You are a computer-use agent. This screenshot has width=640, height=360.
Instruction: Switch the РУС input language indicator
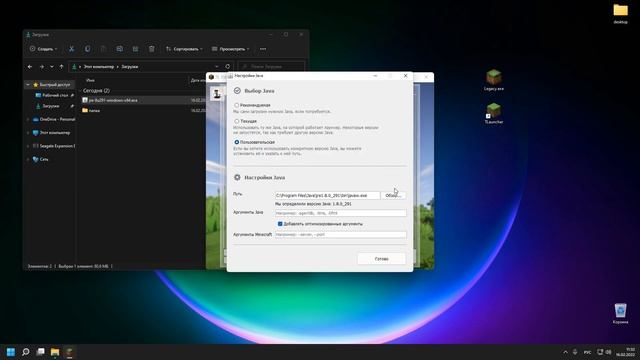(587, 352)
